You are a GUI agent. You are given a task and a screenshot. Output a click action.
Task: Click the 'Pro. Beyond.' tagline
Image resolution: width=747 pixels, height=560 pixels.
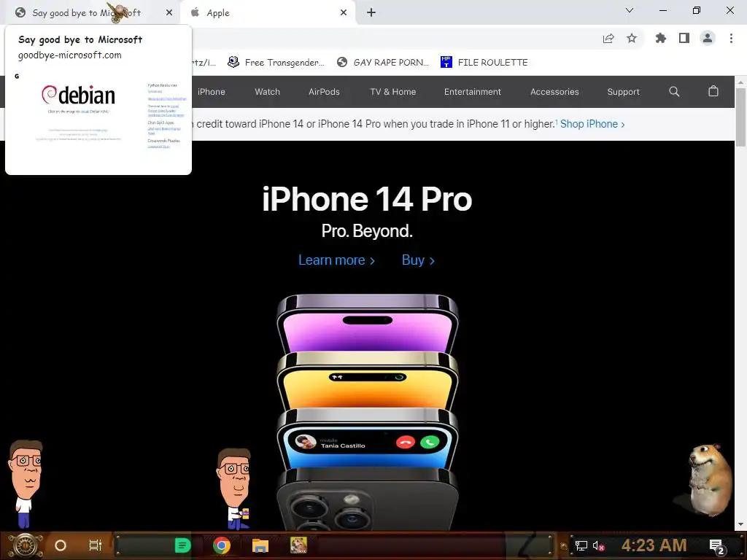tap(367, 231)
